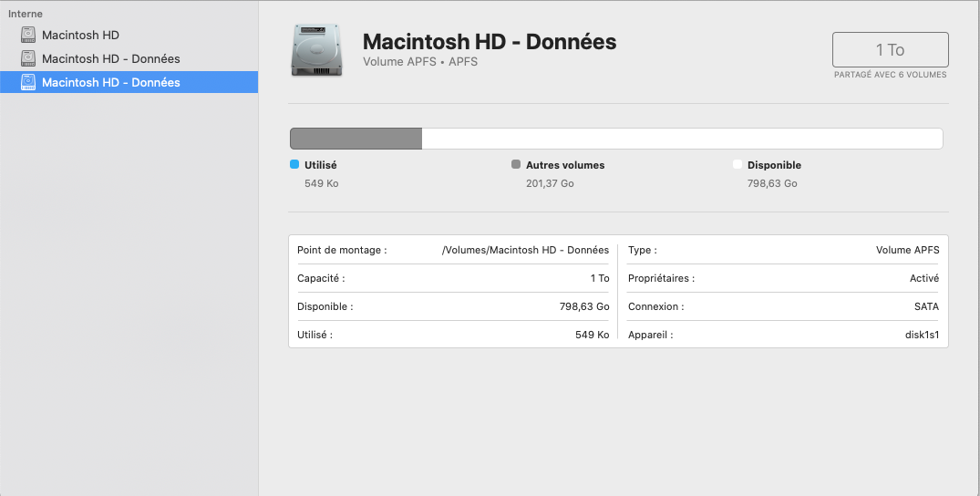Click the Partagé avec 6 volumes label
The width and height of the screenshot is (980, 496).
[890, 75]
